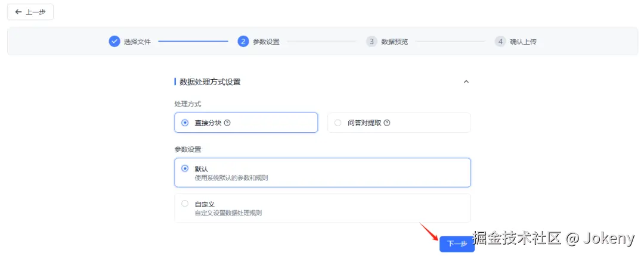Click the 使用系统默认的参数和规则 description text
The height and width of the screenshot is (256, 644).
point(231,177)
